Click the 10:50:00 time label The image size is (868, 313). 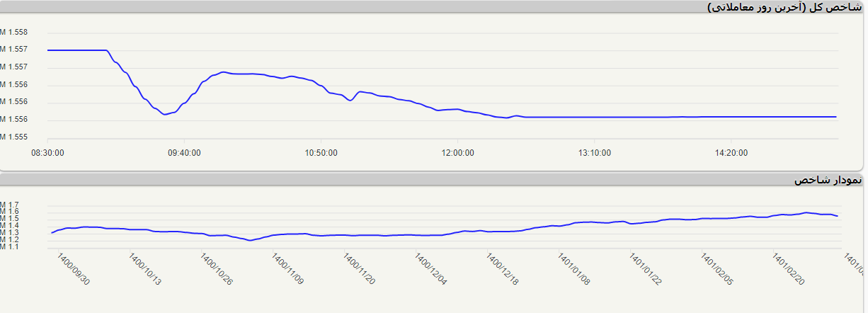321,152
